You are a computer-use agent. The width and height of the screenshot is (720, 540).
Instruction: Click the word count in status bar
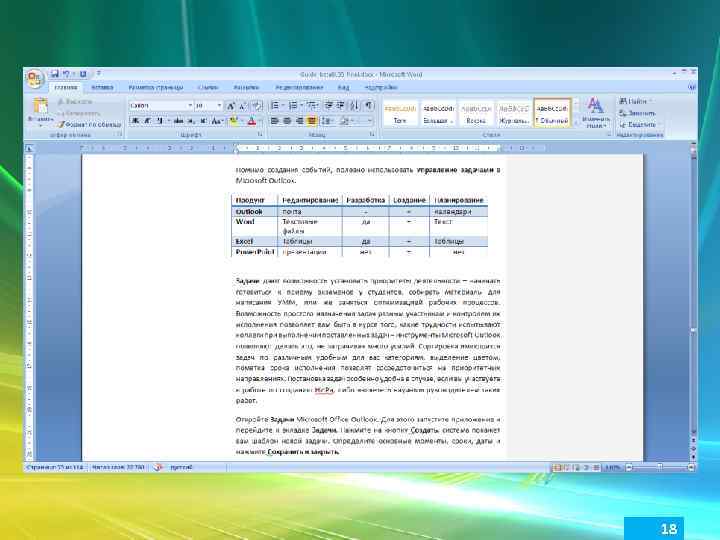(x=118, y=467)
